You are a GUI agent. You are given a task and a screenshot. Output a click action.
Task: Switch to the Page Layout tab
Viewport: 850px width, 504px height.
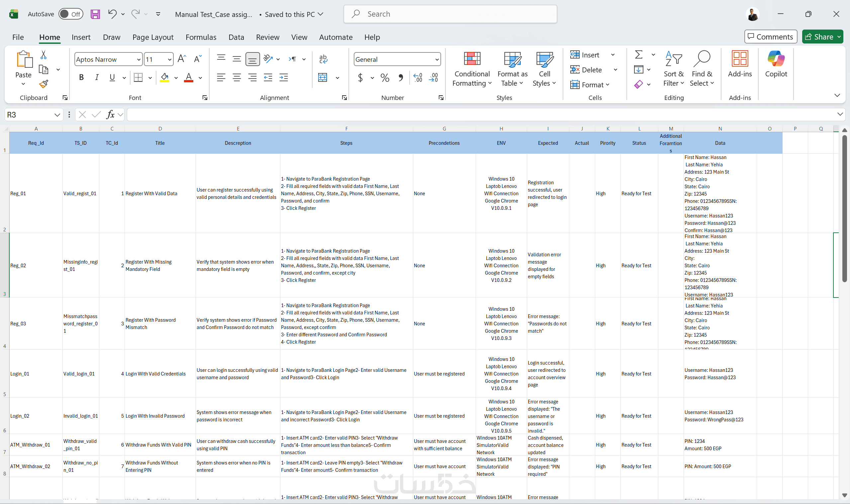pyautogui.click(x=153, y=37)
